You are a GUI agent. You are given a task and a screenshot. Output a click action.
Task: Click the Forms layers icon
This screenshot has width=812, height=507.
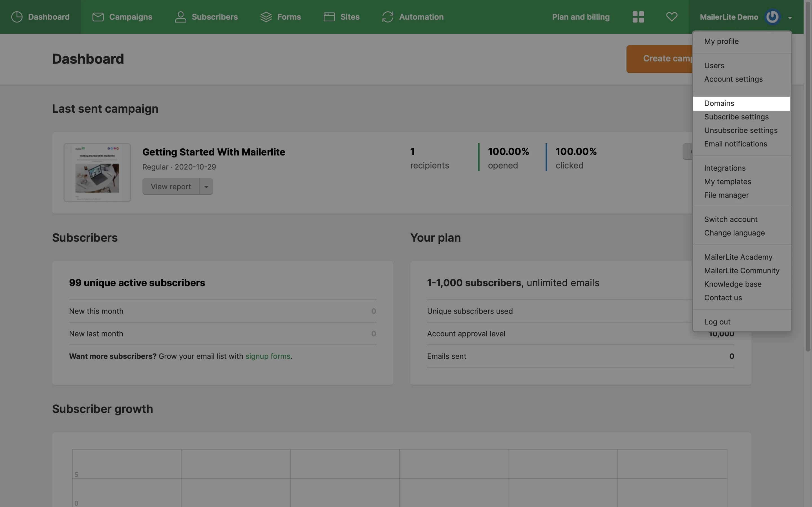[x=266, y=17]
